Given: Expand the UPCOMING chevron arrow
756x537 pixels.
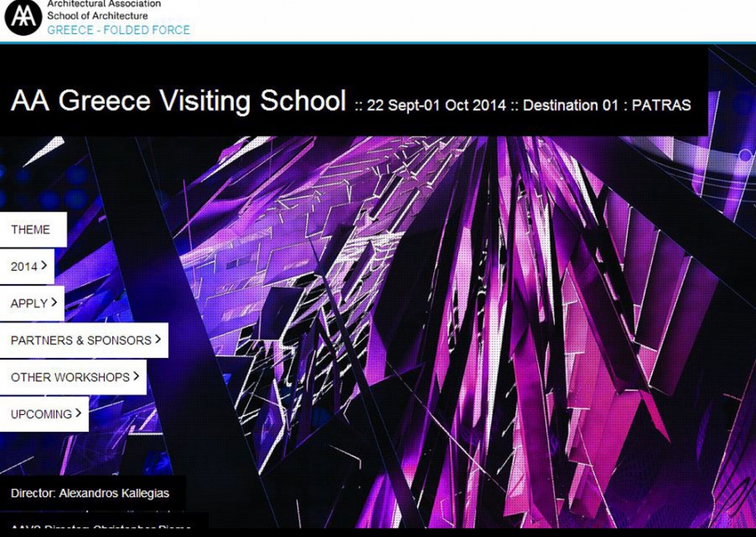Looking at the screenshot, I should 78,413.
